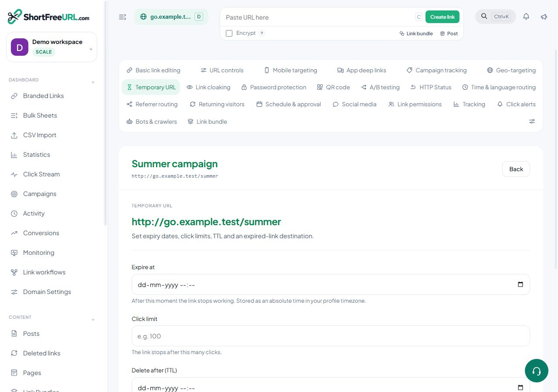Click the ShortFreeURL.com logo
The image size is (558, 392).
click(48, 17)
